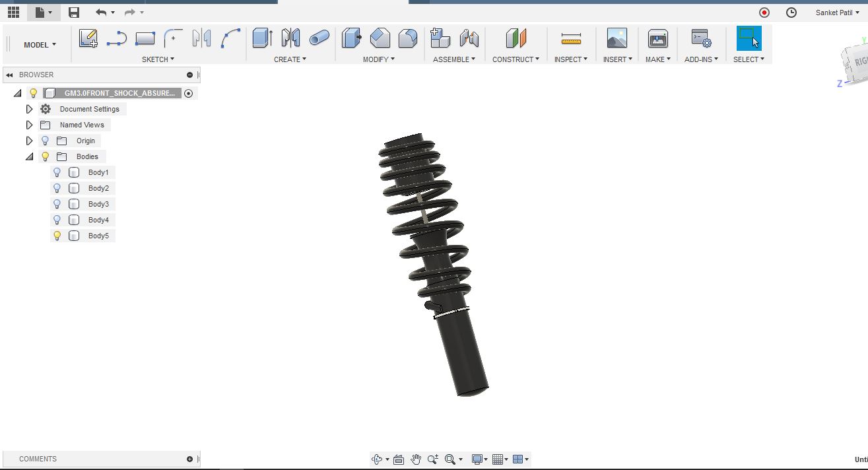Collapse the Bodies node

[29, 156]
